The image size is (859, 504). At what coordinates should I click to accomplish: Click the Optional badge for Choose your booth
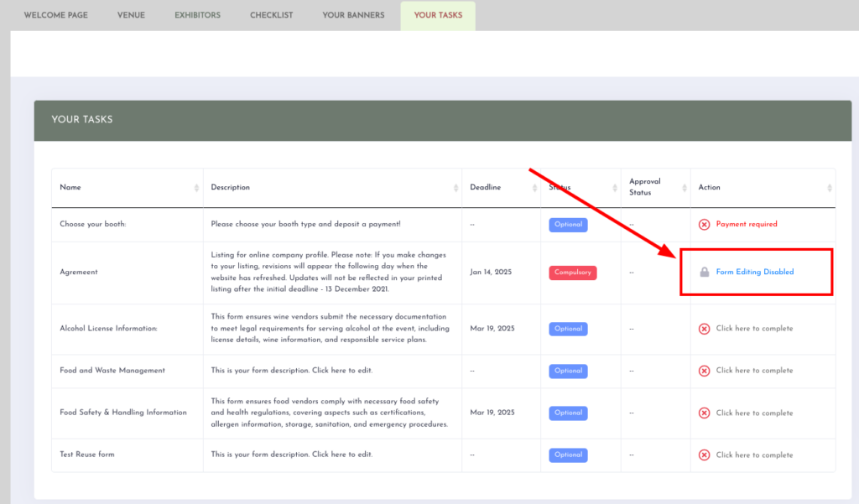pos(568,225)
